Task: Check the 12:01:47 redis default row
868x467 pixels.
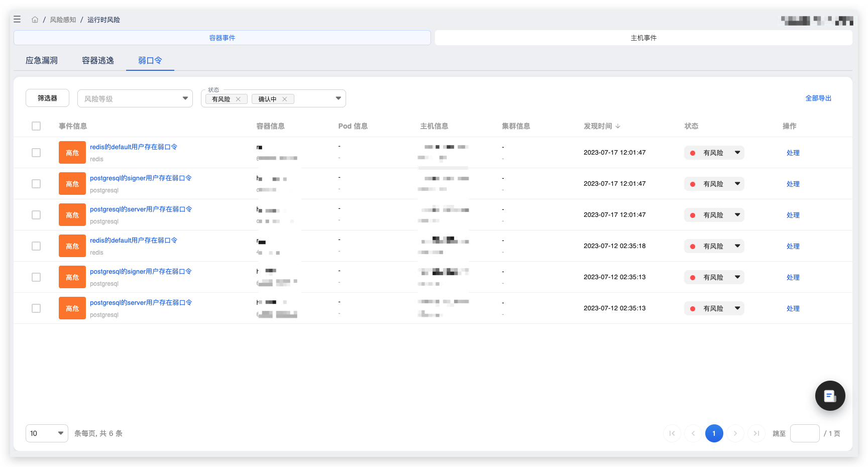Action: coord(36,153)
